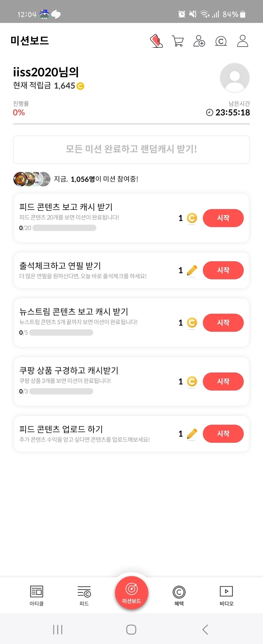
Task: Open the user profile icon
Action: coord(242,41)
